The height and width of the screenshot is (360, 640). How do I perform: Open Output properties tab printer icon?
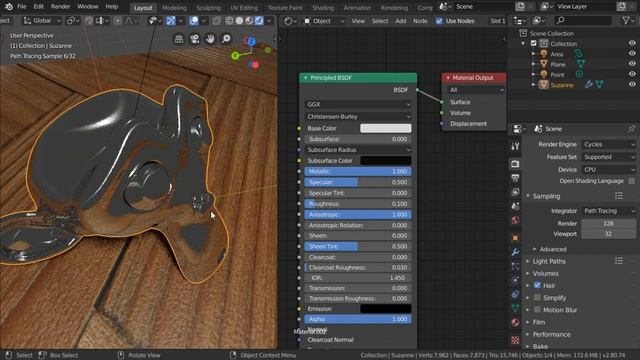point(515,178)
